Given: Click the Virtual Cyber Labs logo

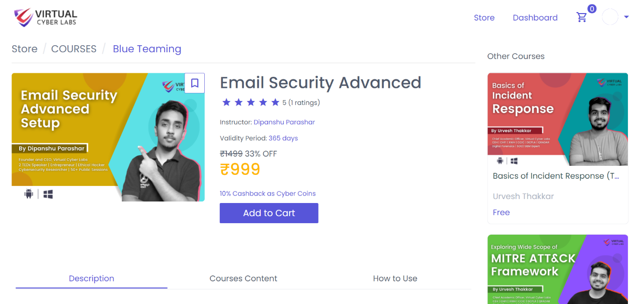Looking at the screenshot, I should click(x=45, y=18).
